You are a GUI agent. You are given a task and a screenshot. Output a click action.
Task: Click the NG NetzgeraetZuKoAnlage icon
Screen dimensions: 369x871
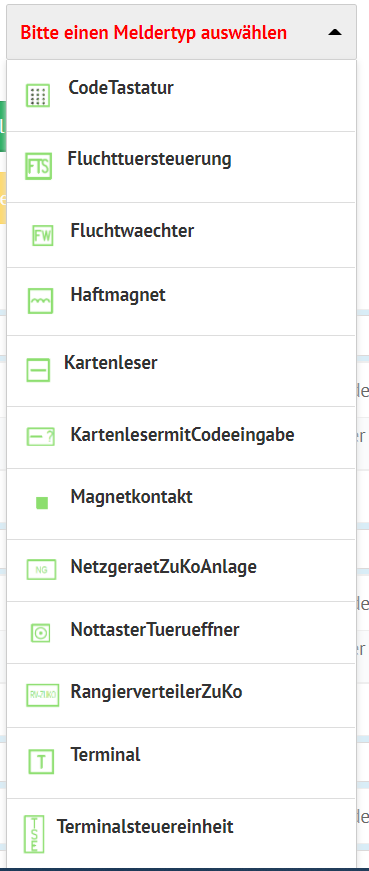(41, 570)
